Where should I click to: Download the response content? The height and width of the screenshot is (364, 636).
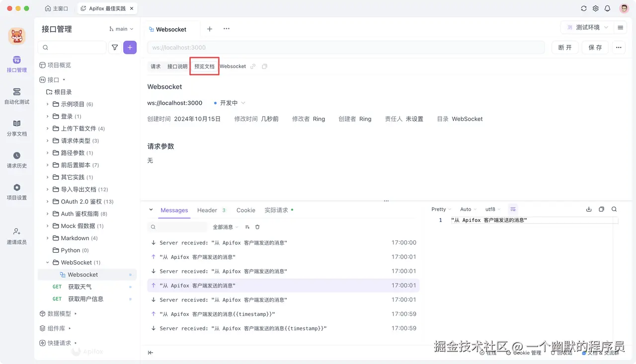point(589,209)
